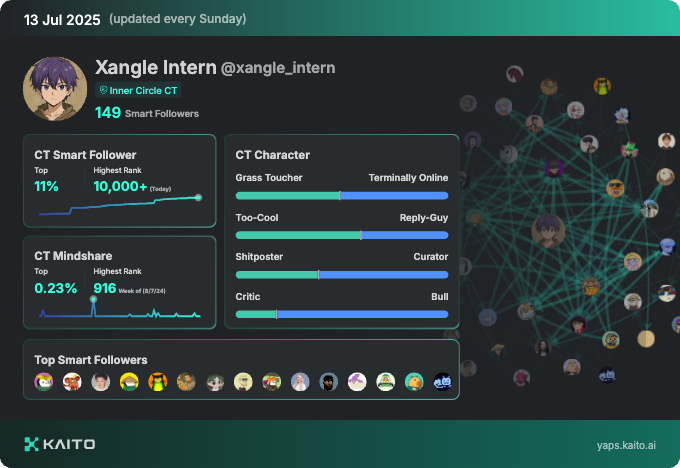Select the brown-toned man photo follower avatar
Image resolution: width=680 pixels, height=468 pixels.
186,382
